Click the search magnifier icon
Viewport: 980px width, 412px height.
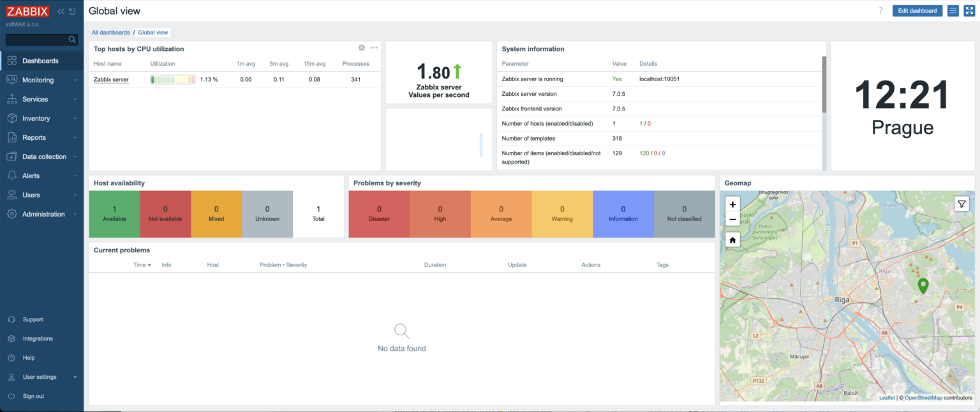coord(72,39)
